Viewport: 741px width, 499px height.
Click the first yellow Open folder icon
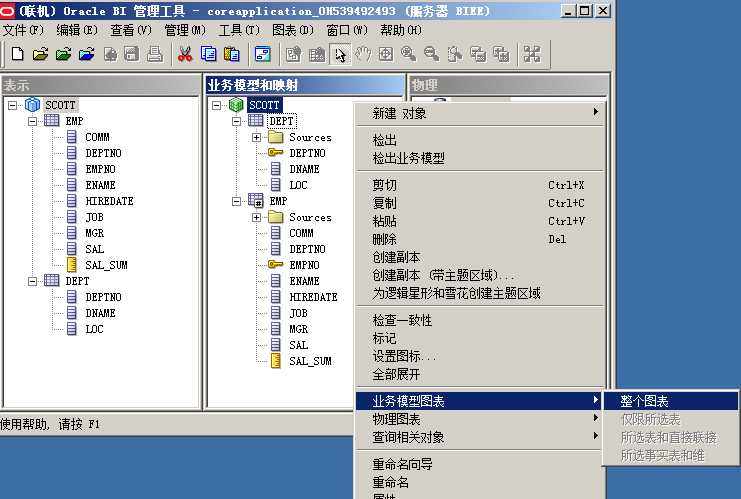coord(41,54)
